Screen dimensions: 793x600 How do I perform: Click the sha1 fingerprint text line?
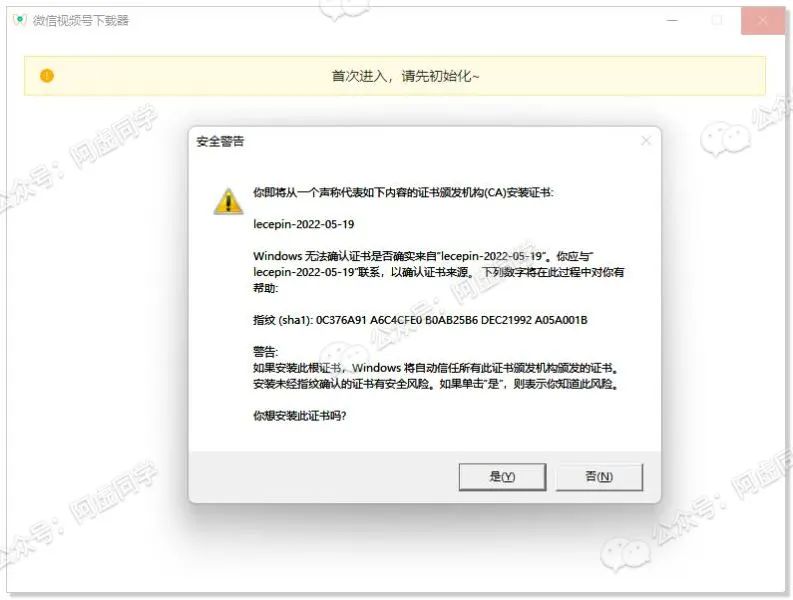(x=420, y=320)
